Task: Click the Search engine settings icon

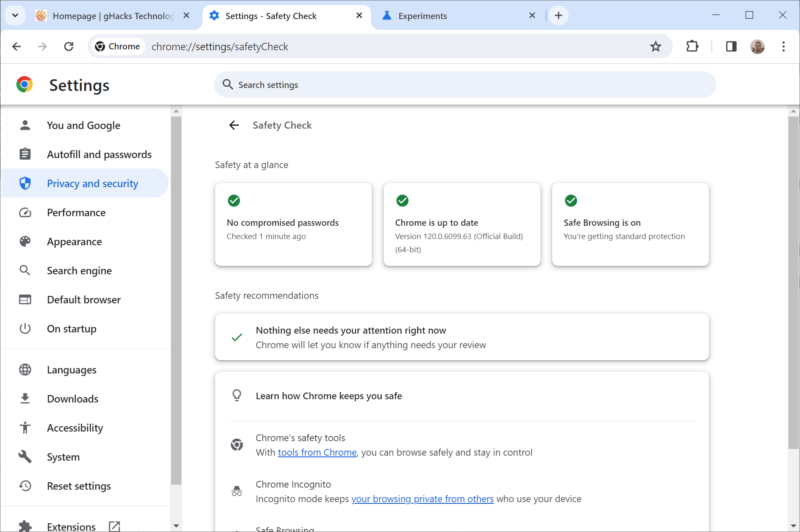Action: pyautogui.click(x=26, y=271)
